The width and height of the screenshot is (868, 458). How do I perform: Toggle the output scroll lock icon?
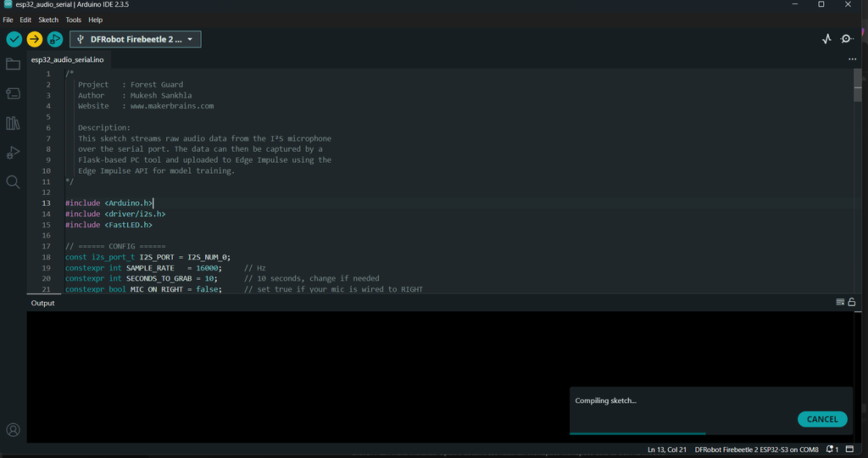(x=851, y=302)
